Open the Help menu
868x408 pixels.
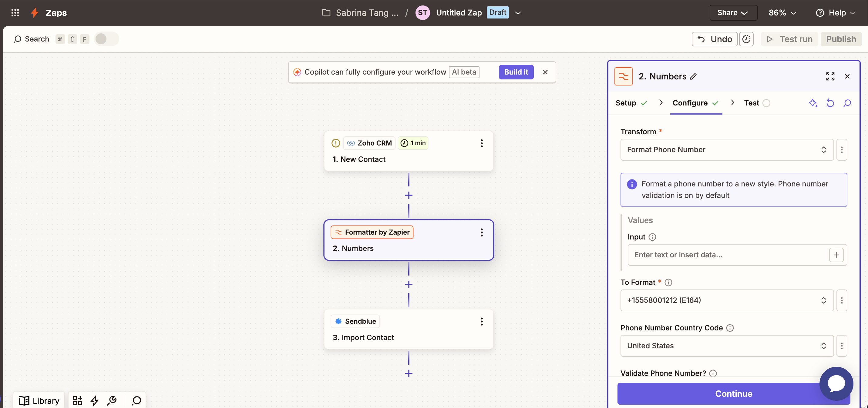835,13
